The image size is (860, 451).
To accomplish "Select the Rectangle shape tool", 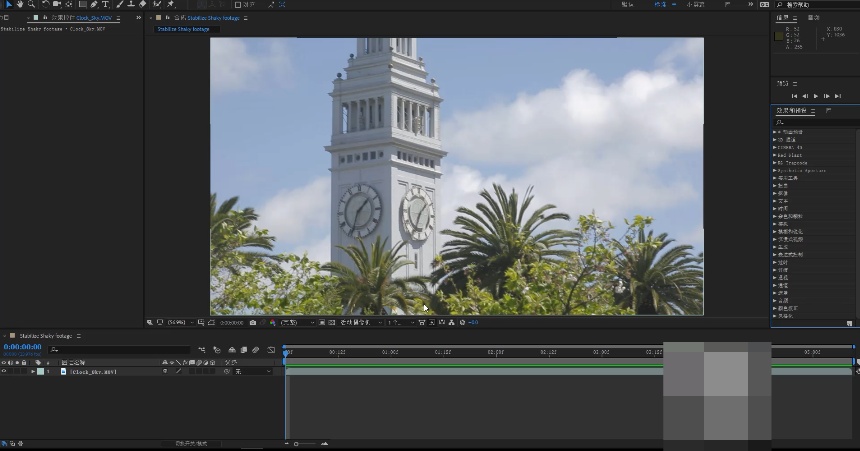I will 81,4.
